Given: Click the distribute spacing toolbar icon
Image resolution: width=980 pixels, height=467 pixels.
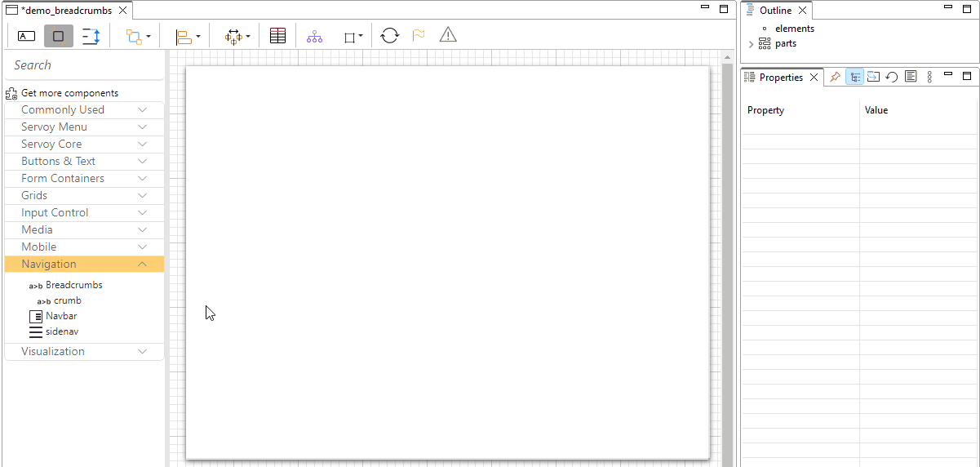Looking at the screenshot, I should pyautogui.click(x=233, y=37).
